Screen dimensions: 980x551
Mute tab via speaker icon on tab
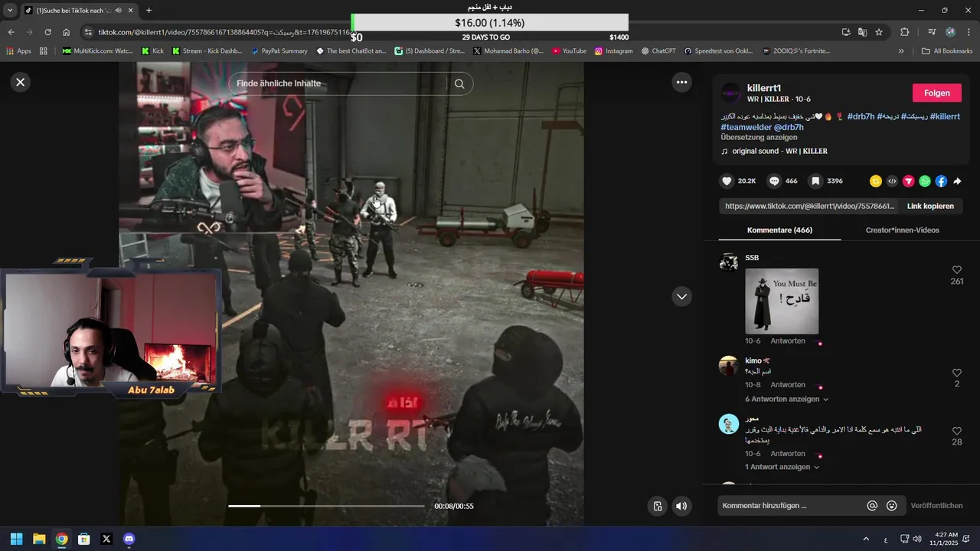click(x=118, y=10)
